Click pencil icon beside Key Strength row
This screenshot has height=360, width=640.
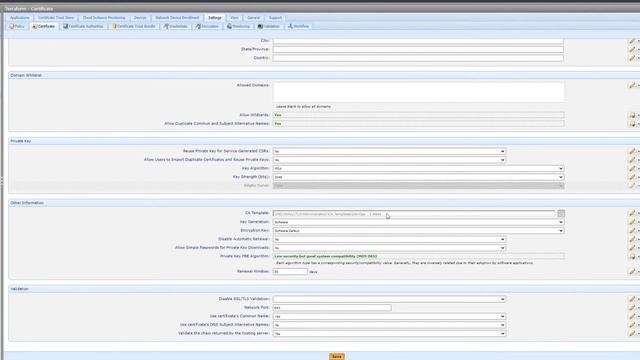coord(632,177)
